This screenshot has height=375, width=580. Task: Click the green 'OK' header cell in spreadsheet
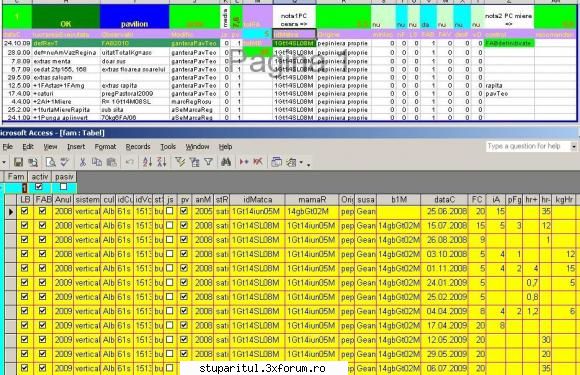pyautogui.click(x=66, y=17)
